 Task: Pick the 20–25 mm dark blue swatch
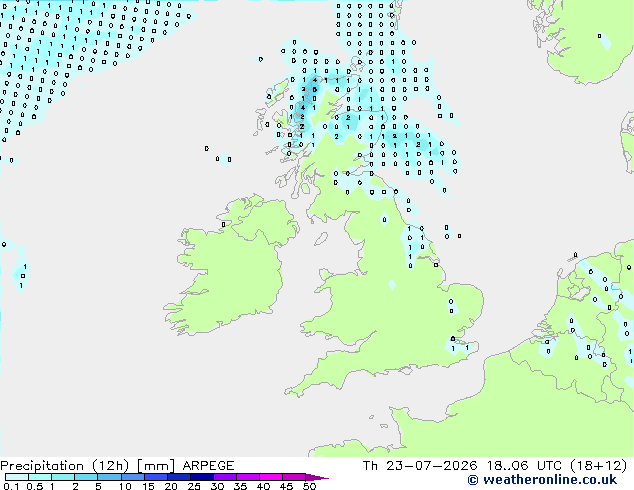coord(179,477)
